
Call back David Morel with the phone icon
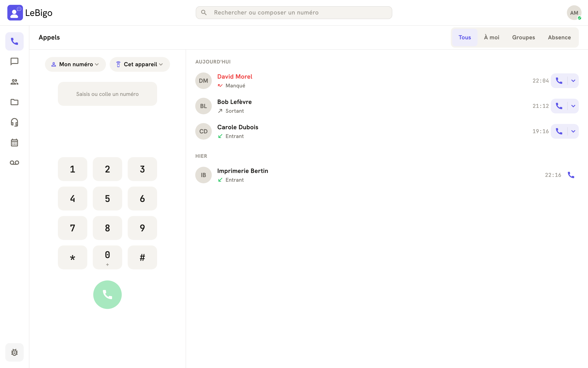click(x=559, y=81)
